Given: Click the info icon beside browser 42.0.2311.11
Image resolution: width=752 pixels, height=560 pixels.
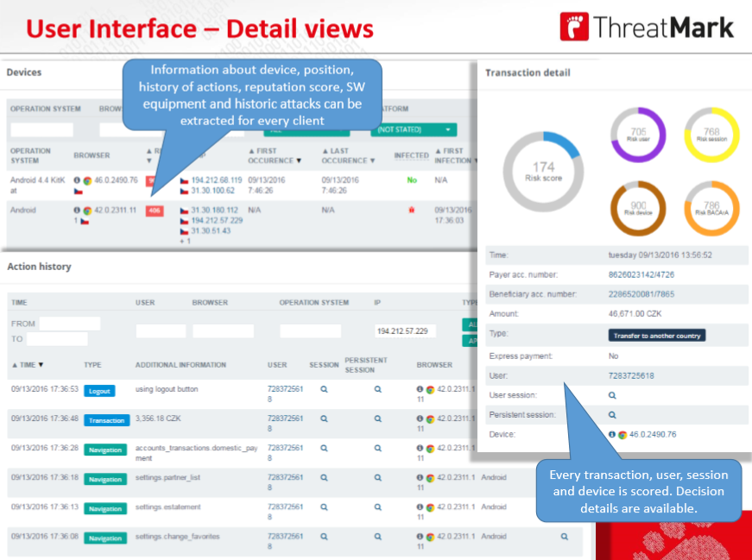Looking at the screenshot, I should pyautogui.click(x=77, y=210).
